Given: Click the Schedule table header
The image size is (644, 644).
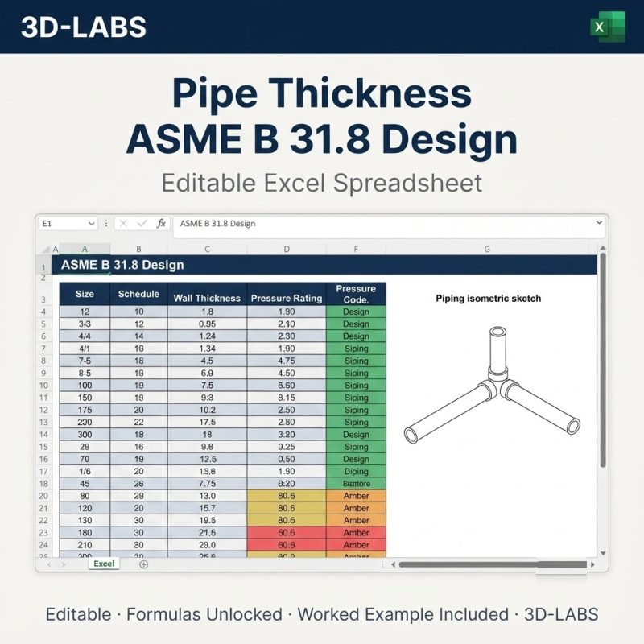Looking at the screenshot, I should [x=138, y=294].
